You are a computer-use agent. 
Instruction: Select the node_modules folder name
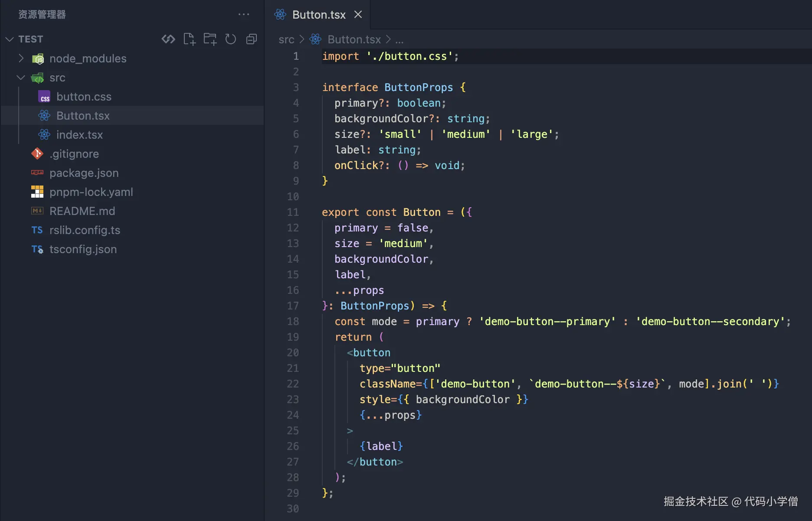tap(88, 59)
